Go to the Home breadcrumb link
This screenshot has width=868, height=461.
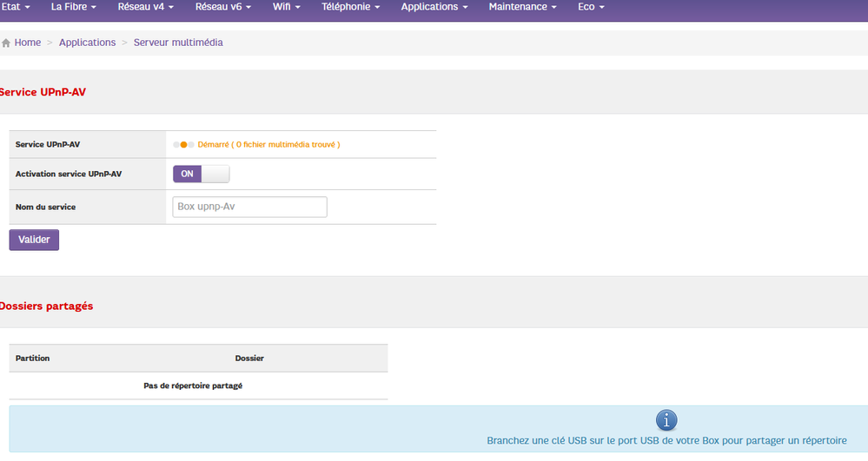click(28, 43)
